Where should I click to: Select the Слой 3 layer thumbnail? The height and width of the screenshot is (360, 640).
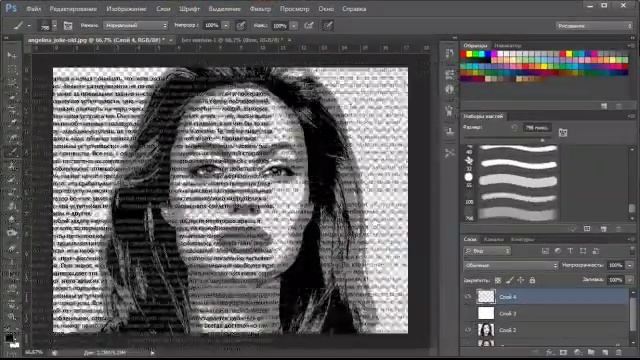[486, 313]
